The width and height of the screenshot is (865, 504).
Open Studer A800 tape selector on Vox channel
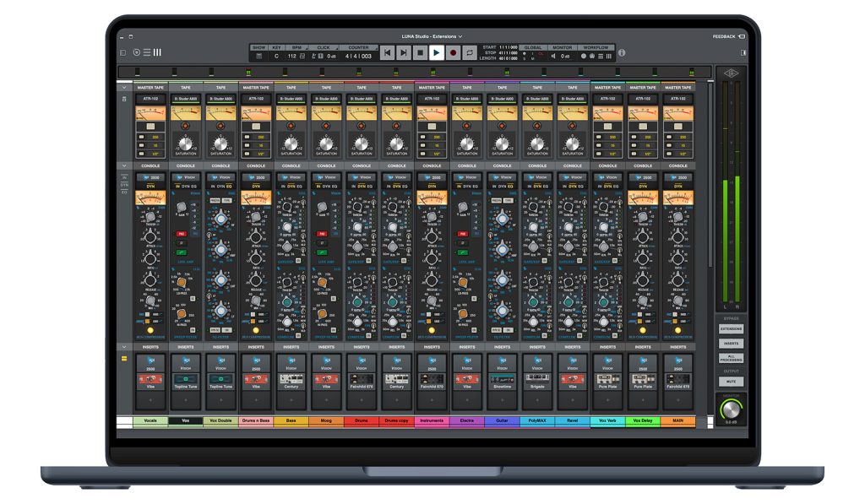tap(186, 98)
